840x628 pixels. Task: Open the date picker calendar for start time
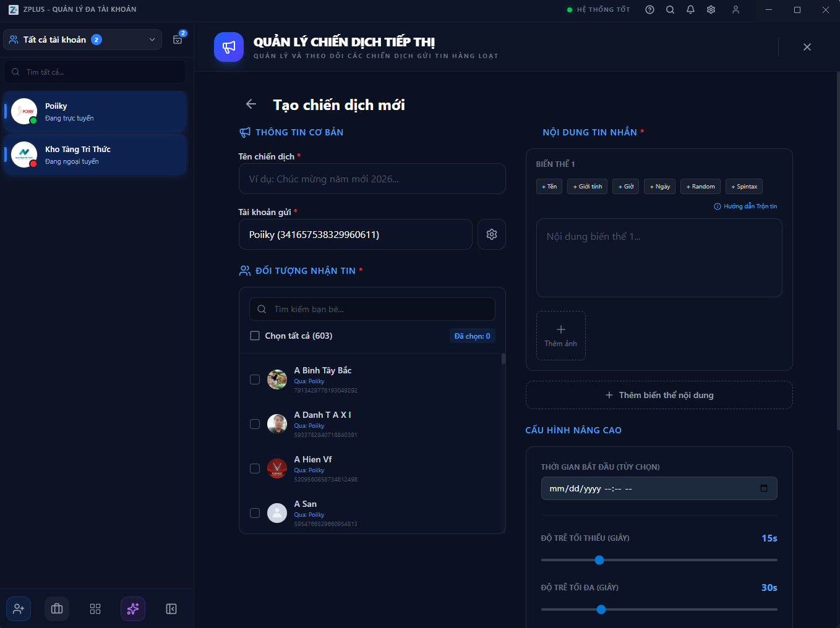click(x=764, y=488)
